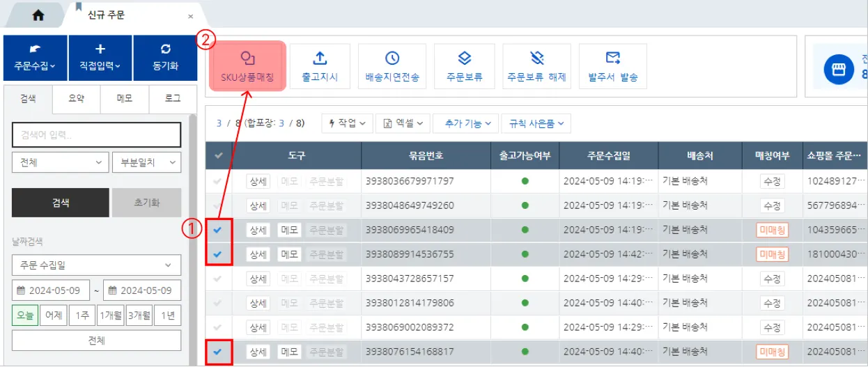The width and height of the screenshot is (868, 367).
Task: Sort by the 매칭여부 column header
Action: (x=772, y=156)
